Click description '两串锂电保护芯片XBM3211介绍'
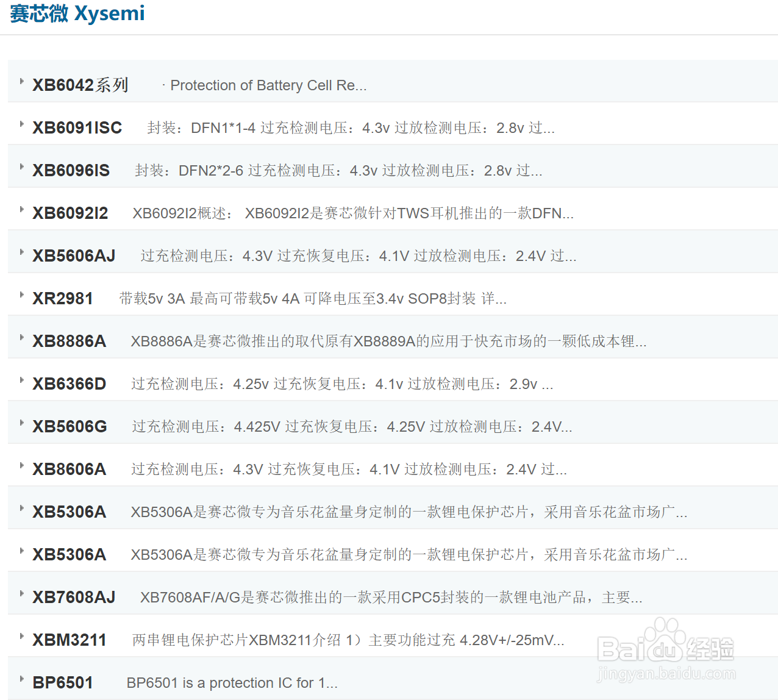 click(x=348, y=640)
